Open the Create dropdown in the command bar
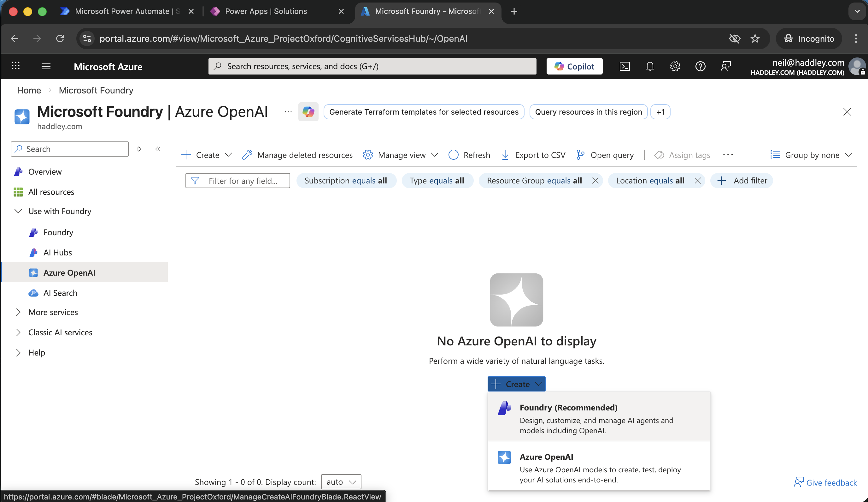 pyautogui.click(x=206, y=155)
